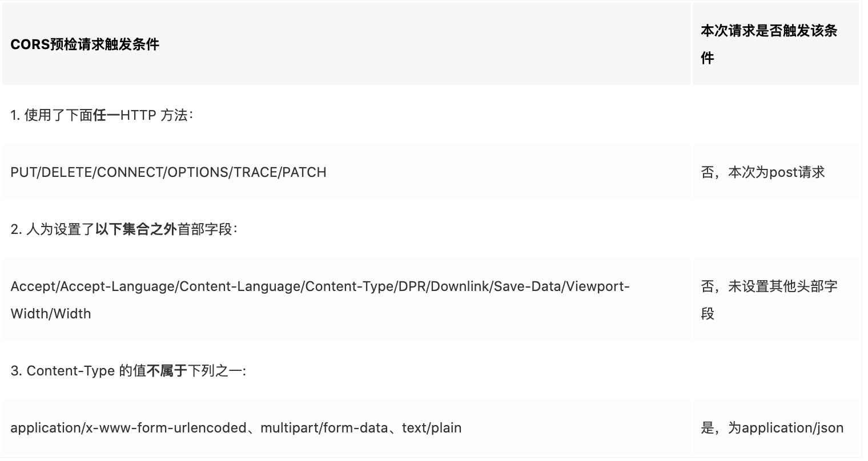Click the header 本次请求是否触发该条件
868x461 pixels.
[x=768, y=45]
